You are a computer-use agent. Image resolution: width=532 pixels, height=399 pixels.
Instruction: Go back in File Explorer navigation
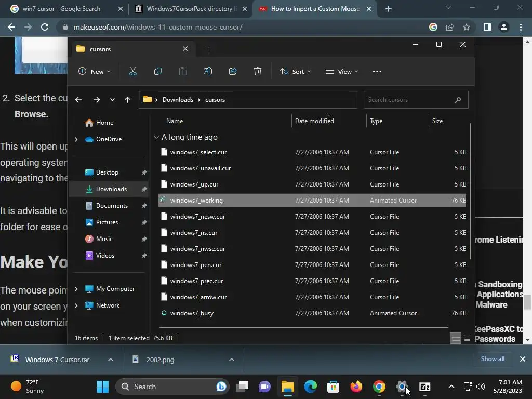point(78,100)
